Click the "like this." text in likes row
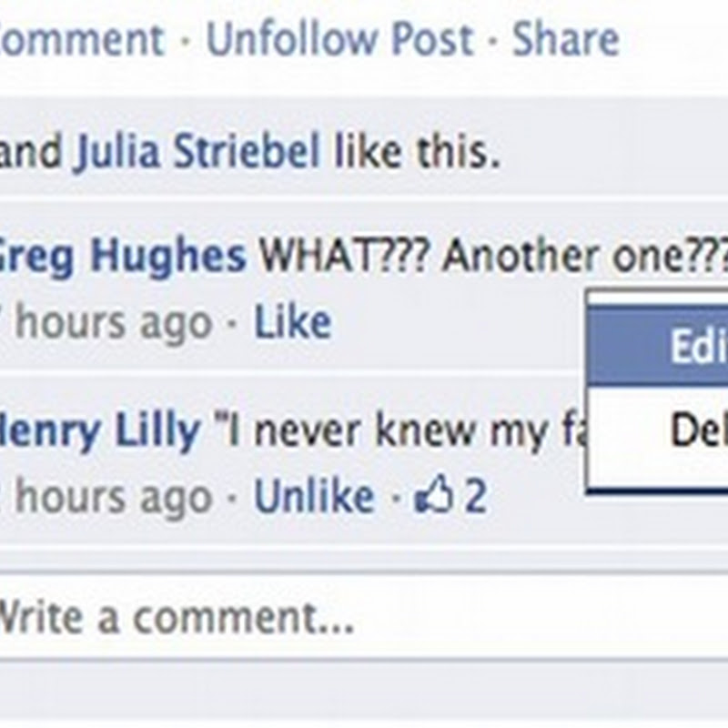The height and width of the screenshot is (728, 728). [x=417, y=151]
